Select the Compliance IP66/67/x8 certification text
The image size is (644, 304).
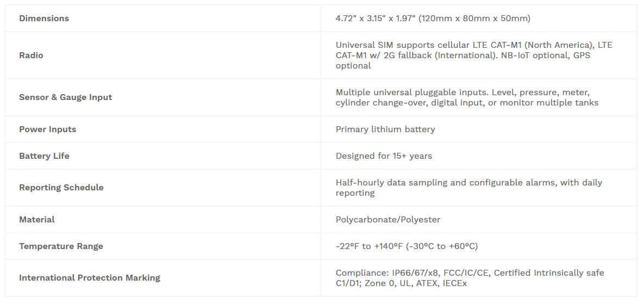pos(470,278)
